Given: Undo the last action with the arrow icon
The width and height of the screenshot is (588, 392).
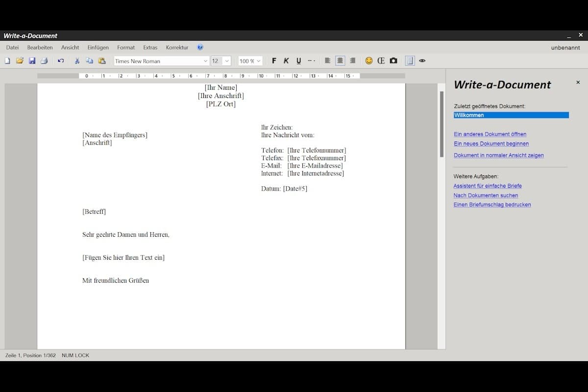Looking at the screenshot, I should 60,60.
